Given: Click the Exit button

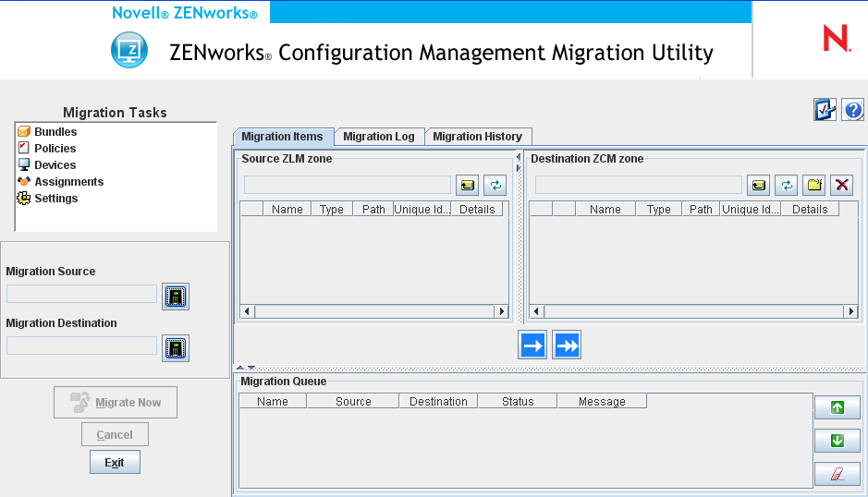Looking at the screenshot, I should pyautogui.click(x=115, y=462).
